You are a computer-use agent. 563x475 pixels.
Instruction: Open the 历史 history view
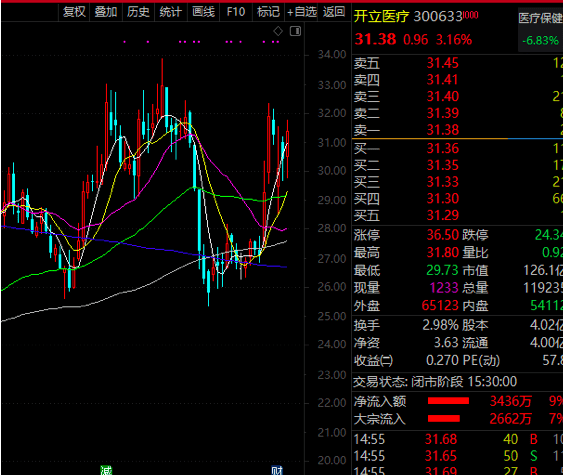point(138,12)
